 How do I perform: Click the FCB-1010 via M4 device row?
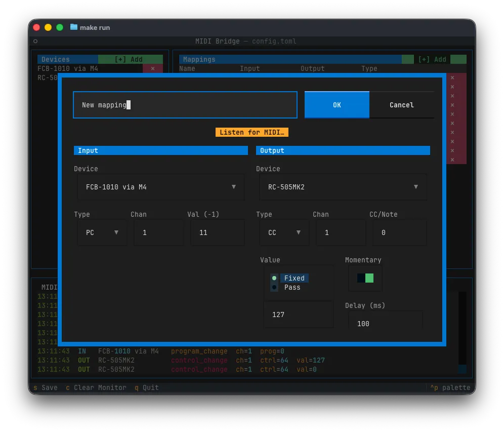click(90, 68)
